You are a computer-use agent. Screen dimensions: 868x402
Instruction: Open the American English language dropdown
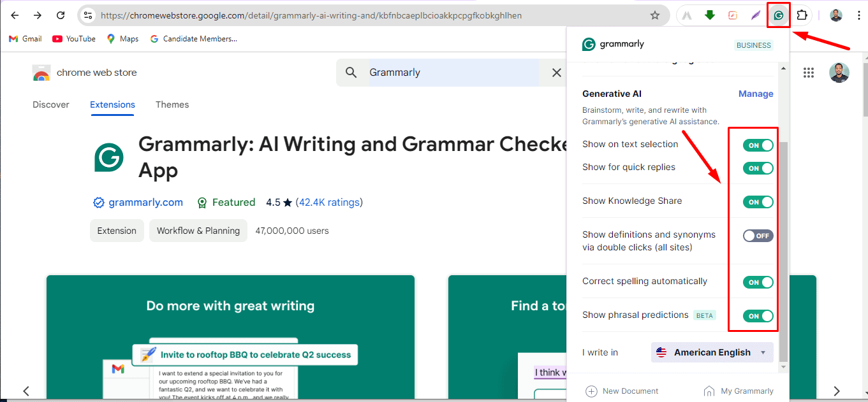[x=712, y=352]
